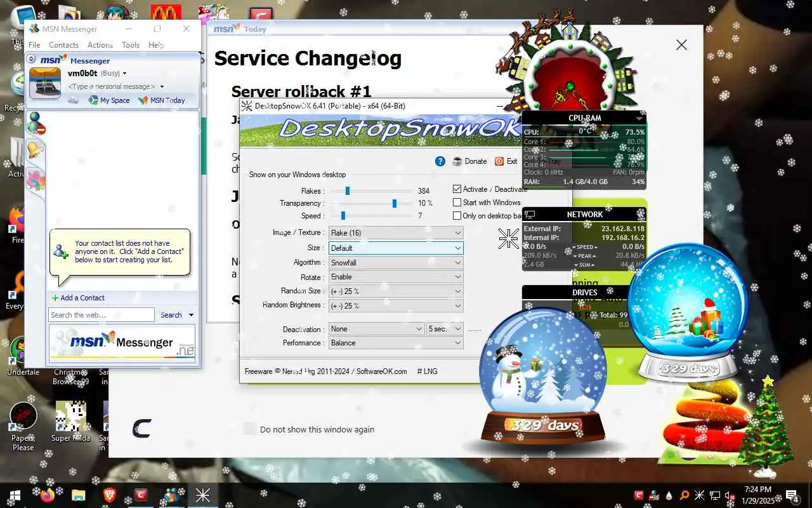Open the 5 sec. deactivation time dropdown
The width and height of the screenshot is (812, 508).
445,329
